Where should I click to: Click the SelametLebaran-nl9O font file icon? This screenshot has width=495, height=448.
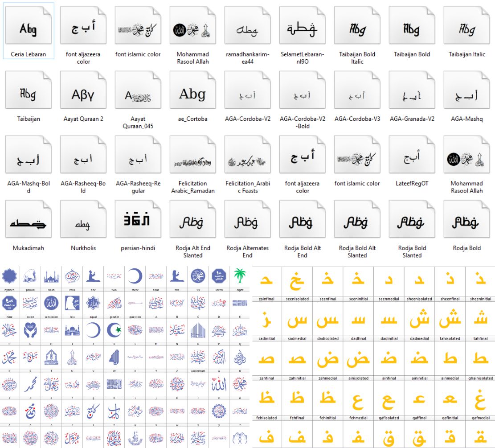click(x=303, y=26)
